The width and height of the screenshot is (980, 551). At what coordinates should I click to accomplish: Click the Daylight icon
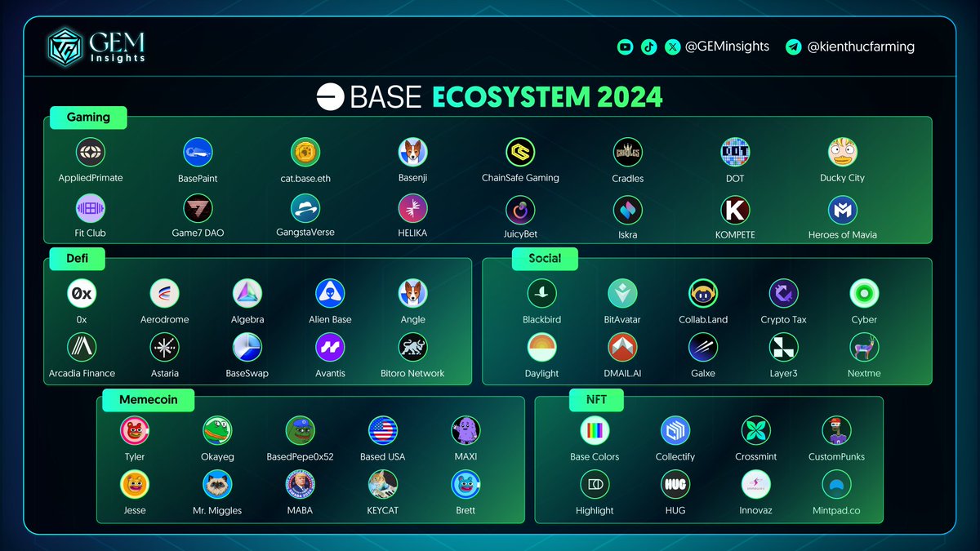click(x=542, y=348)
